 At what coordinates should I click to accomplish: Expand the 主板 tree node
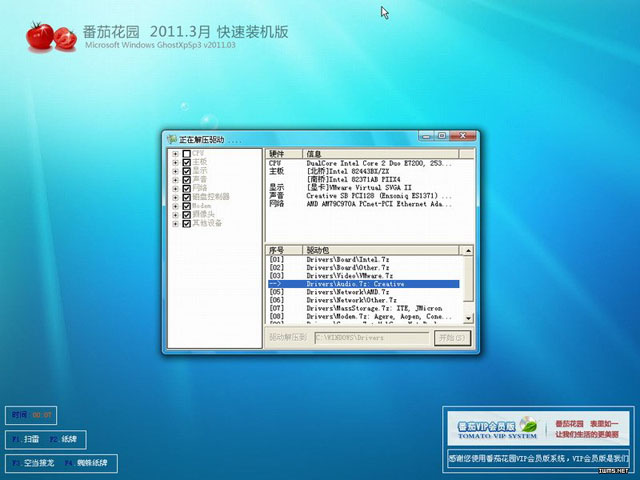[175, 162]
